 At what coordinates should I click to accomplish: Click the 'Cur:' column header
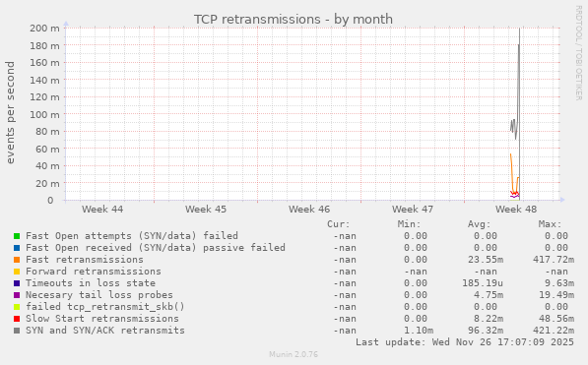339,224
